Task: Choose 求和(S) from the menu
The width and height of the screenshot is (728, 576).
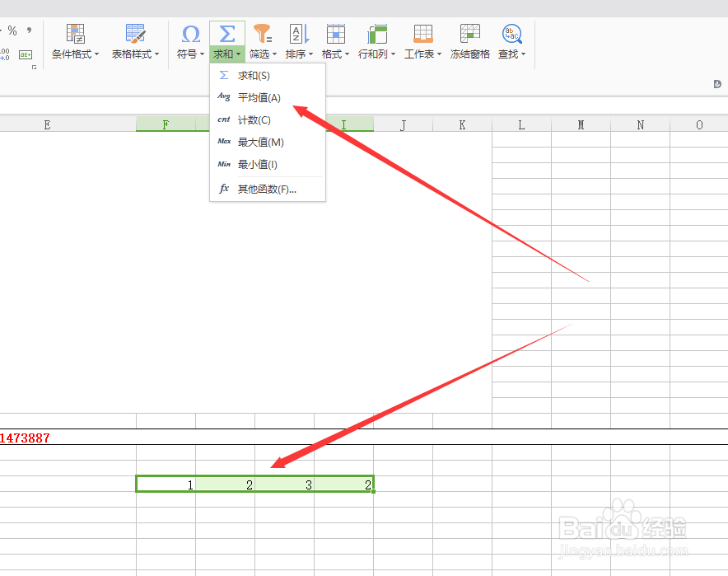Action: tap(268, 75)
